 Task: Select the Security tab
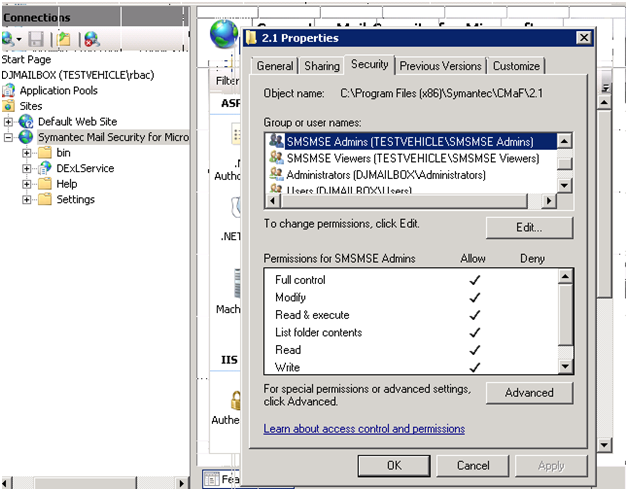coord(369,64)
